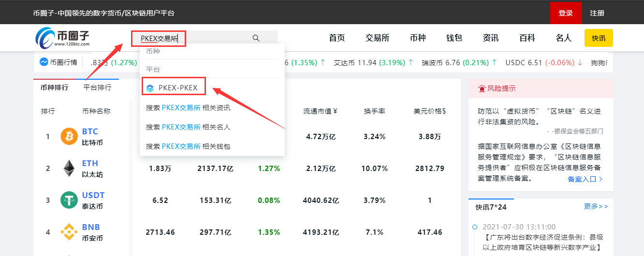
Task: Click the 美元价格$ column header
Action: point(430,111)
